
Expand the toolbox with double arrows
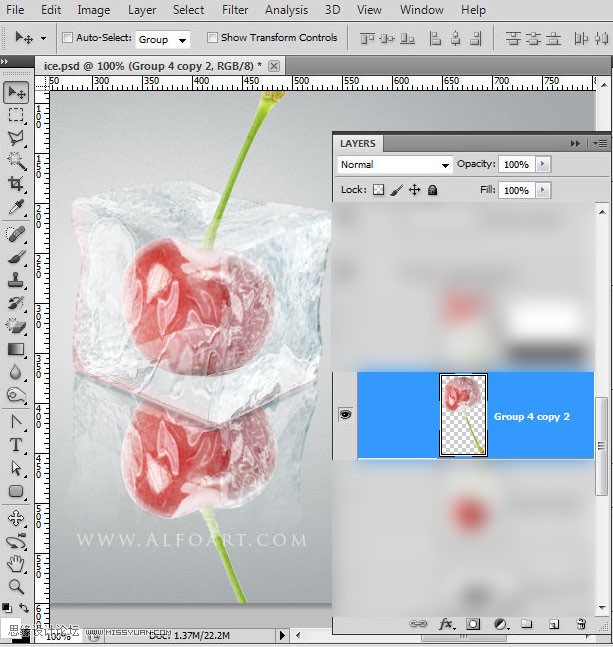4,61
